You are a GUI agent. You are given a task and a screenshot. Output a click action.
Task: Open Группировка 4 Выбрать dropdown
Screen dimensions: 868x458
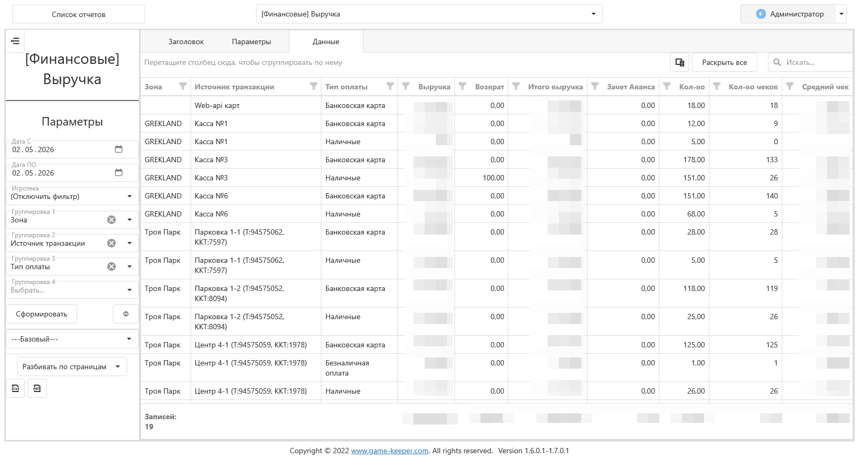click(72, 290)
